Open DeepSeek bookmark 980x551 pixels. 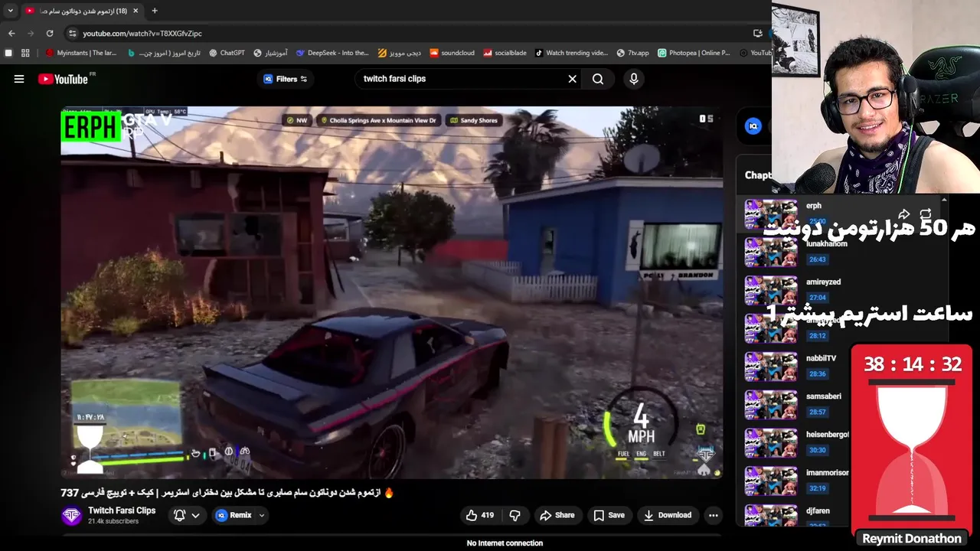pyautogui.click(x=332, y=53)
